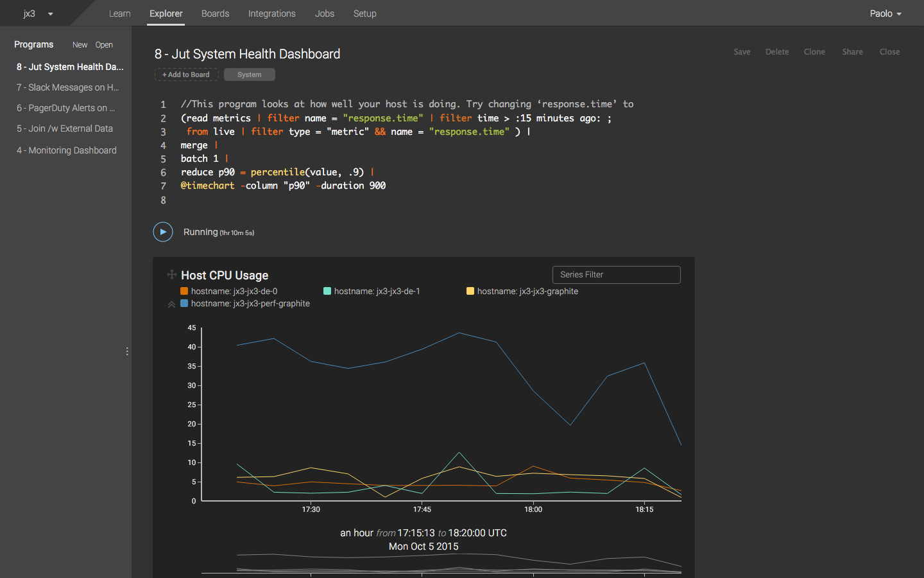This screenshot has height=578, width=924.
Task: Click Delete for the program
Action: [777, 52]
